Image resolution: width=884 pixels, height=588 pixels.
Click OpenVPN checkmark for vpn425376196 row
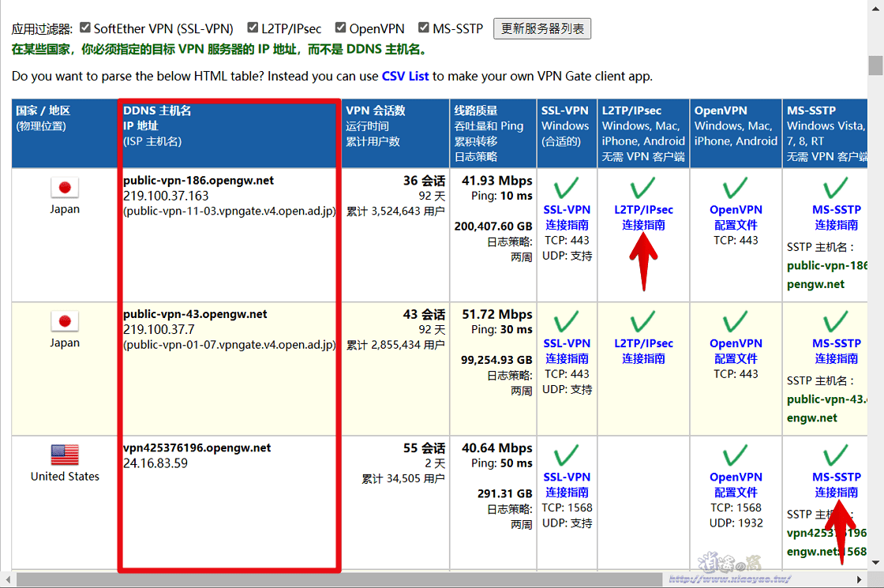(735, 455)
